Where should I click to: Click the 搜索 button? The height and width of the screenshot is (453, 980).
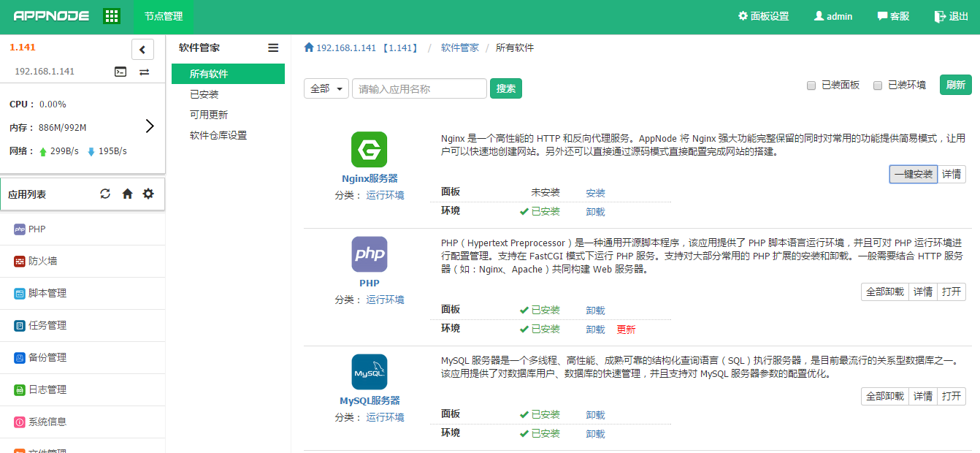coord(506,88)
